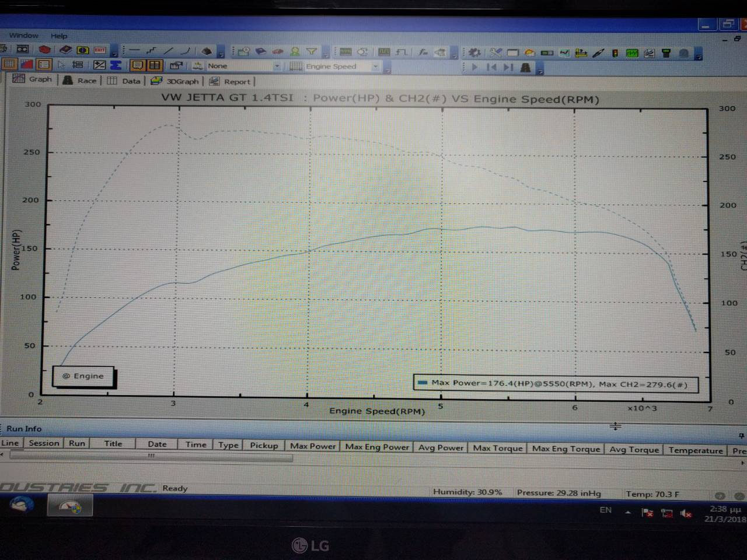Click the red stop-sign toolbar icon
747x560 pixels.
tap(44, 50)
